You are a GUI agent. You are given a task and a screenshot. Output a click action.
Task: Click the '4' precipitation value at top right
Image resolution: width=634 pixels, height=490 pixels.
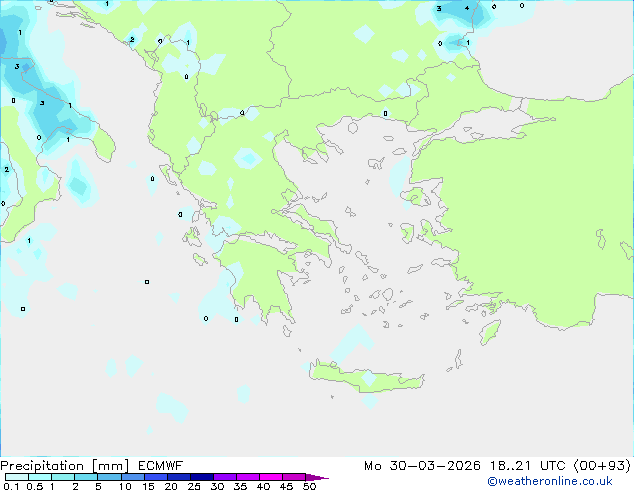pyautogui.click(x=467, y=8)
